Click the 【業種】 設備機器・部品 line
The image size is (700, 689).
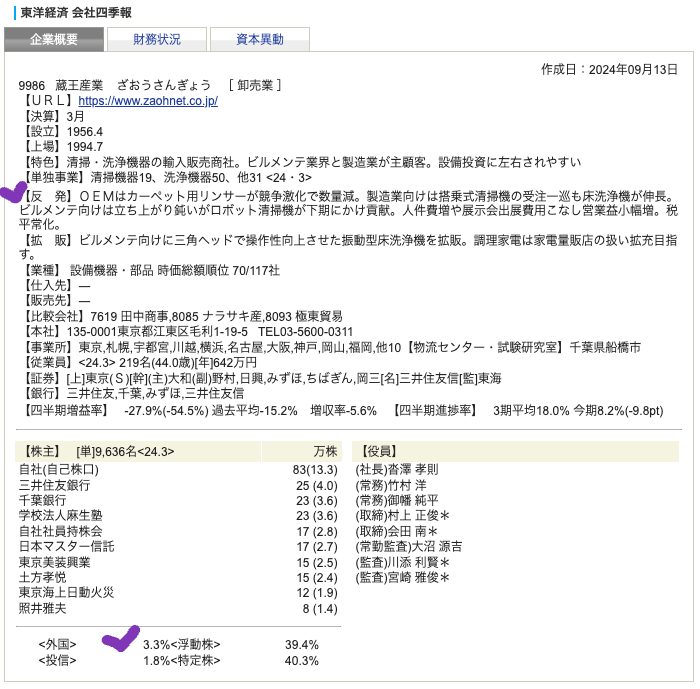pos(150,270)
